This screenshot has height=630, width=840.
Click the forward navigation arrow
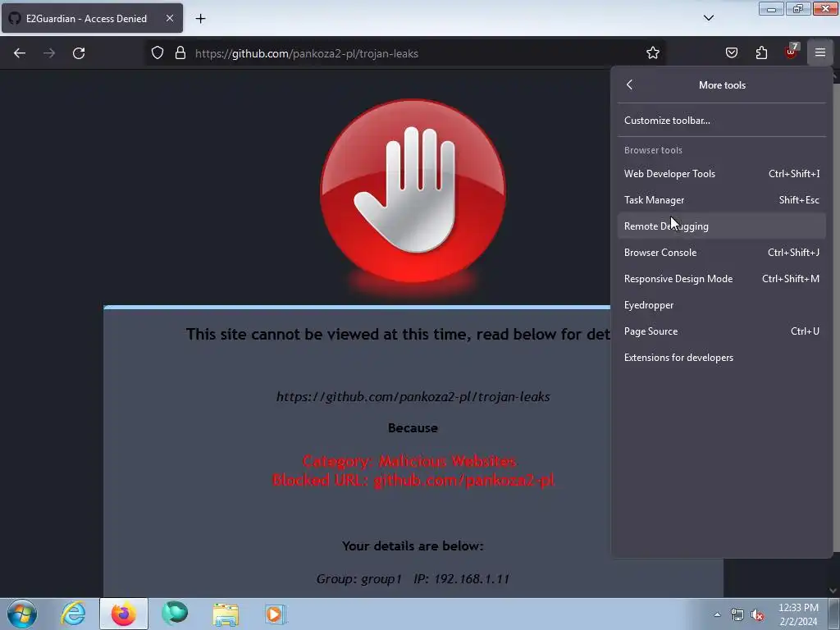49,53
